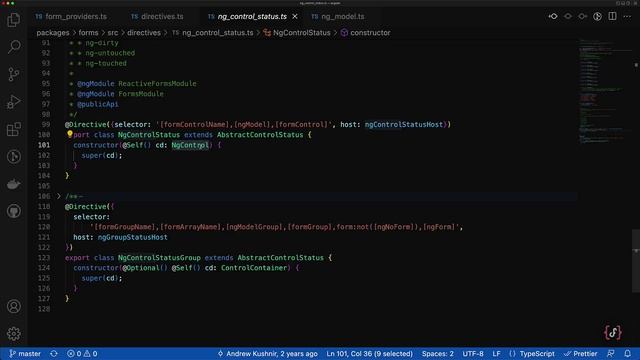Open the Docker view in activity bar
This screenshot has height=360, width=640.
click(x=13, y=184)
